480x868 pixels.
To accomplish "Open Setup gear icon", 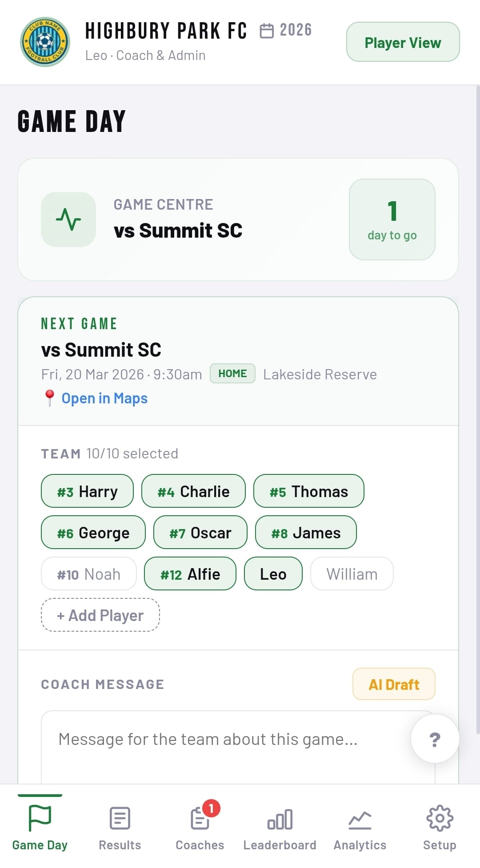I will pyautogui.click(x=440, y=819).
